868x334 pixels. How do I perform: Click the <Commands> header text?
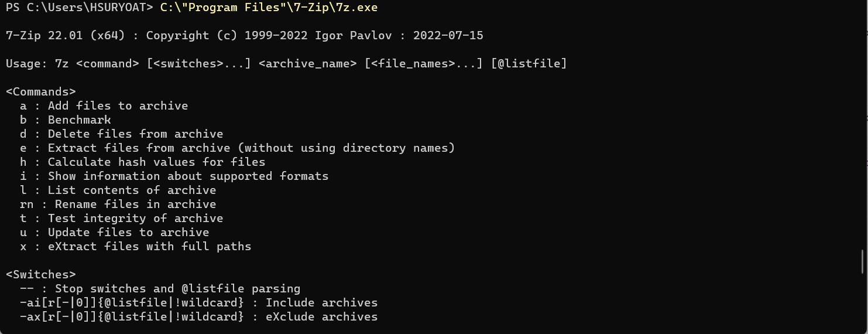[41, 91]
